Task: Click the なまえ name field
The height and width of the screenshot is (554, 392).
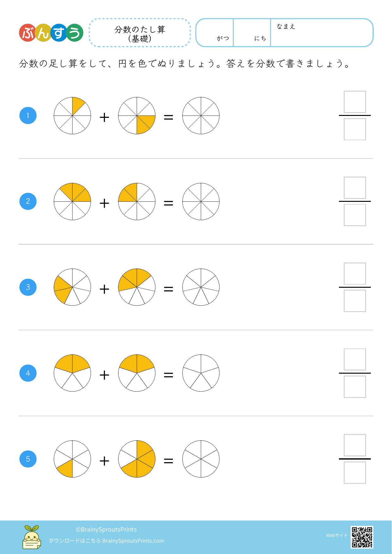Action: (322, 33)
